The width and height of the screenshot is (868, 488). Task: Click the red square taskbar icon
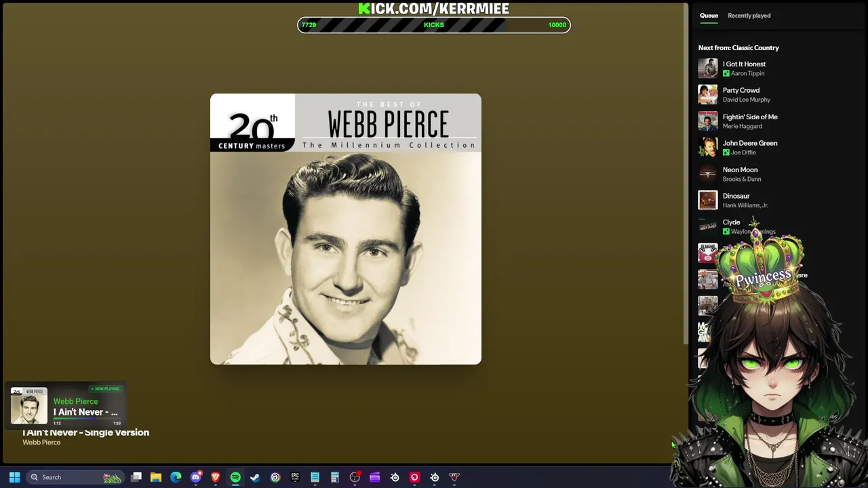tap(414, 477)
